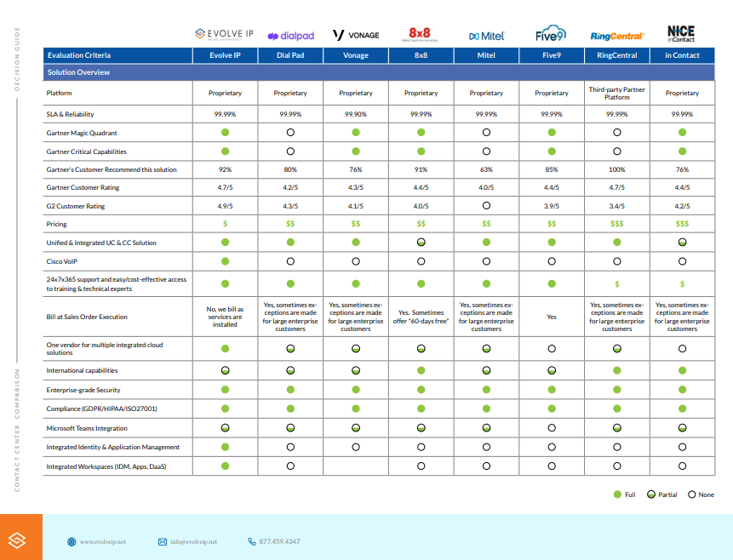Click the Yes. Sometimes offer "60-days free" cell
The width and height of the screenshot is (733, 560).
(x=421, y=317)
